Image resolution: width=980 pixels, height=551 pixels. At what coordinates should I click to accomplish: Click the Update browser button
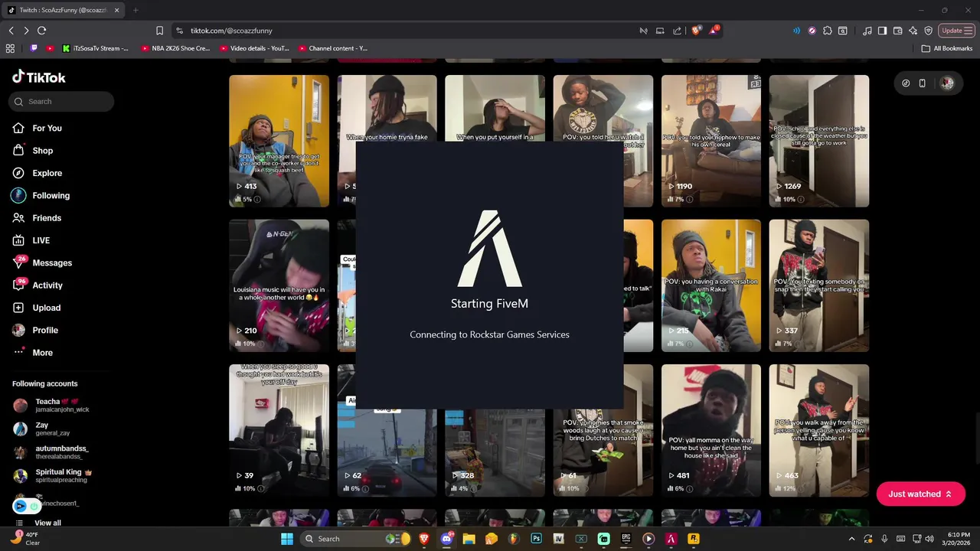pyautogui.click(x=955, y=31)
